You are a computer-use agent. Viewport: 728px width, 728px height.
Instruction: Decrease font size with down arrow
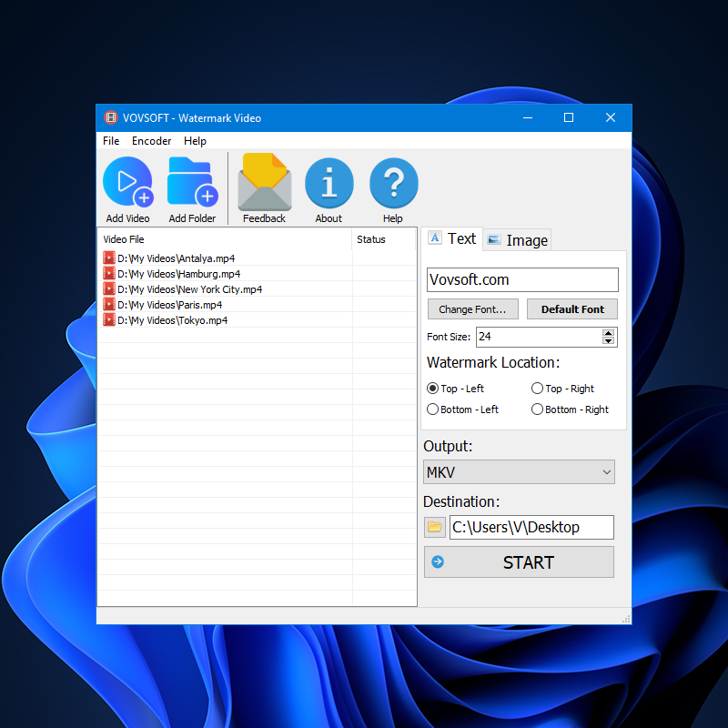tap(609, 341)
